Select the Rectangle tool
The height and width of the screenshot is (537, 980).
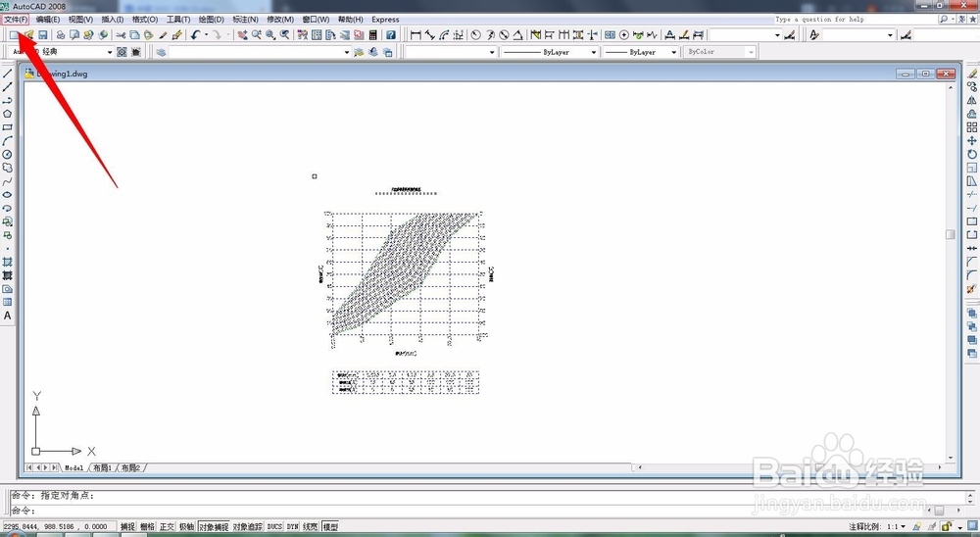pos(8,127)
